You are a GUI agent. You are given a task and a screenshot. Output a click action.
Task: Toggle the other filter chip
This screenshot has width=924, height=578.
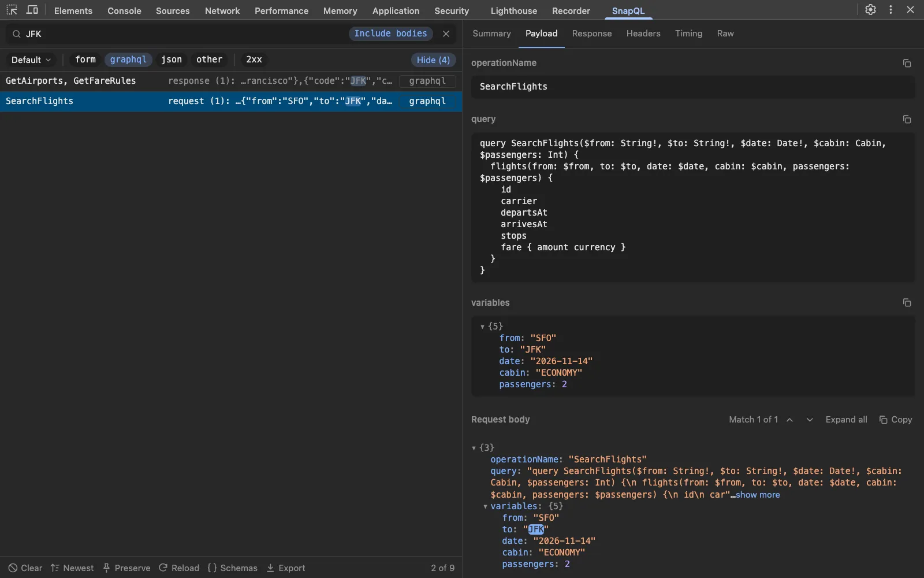click(x=209, y=60)
